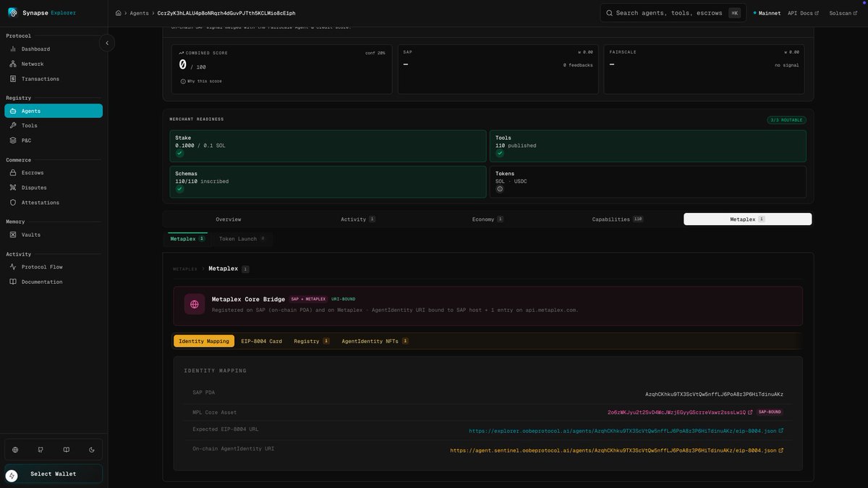Click the Vaults icon in the sidebar

pos(13,235)
